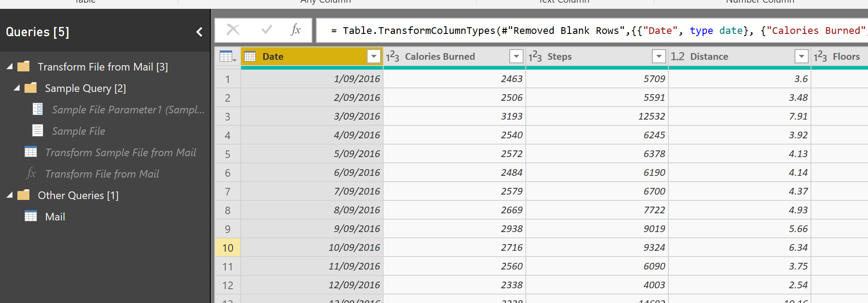The image size is (868, 303).
Task: Change the Distance column decimal type icon
Action: point(678,57)
